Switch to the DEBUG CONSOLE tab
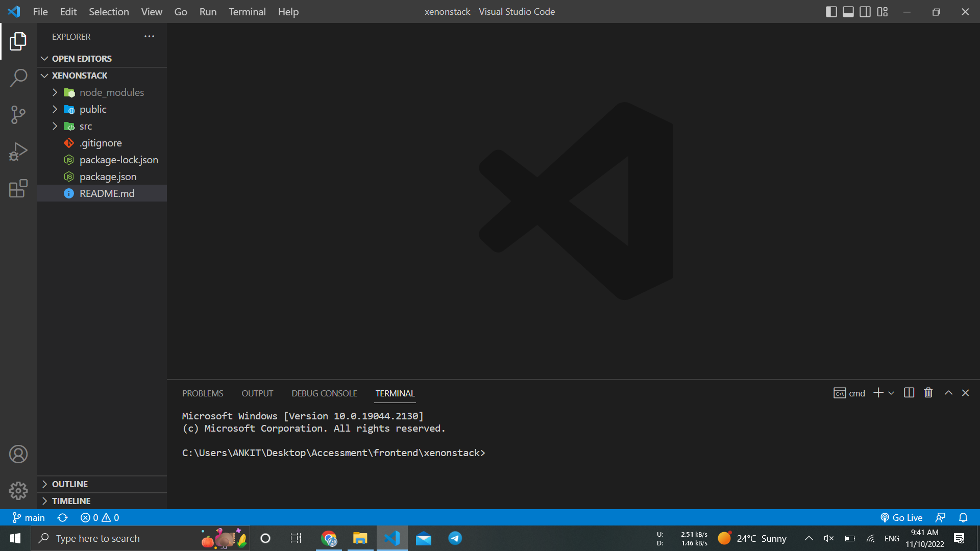 click(x=324, y=393)
